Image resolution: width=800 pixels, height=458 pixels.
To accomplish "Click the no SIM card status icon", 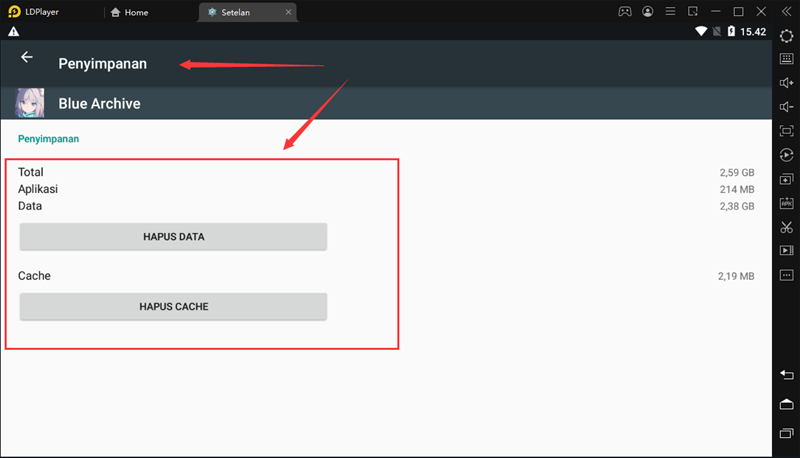I will (717, 31).
